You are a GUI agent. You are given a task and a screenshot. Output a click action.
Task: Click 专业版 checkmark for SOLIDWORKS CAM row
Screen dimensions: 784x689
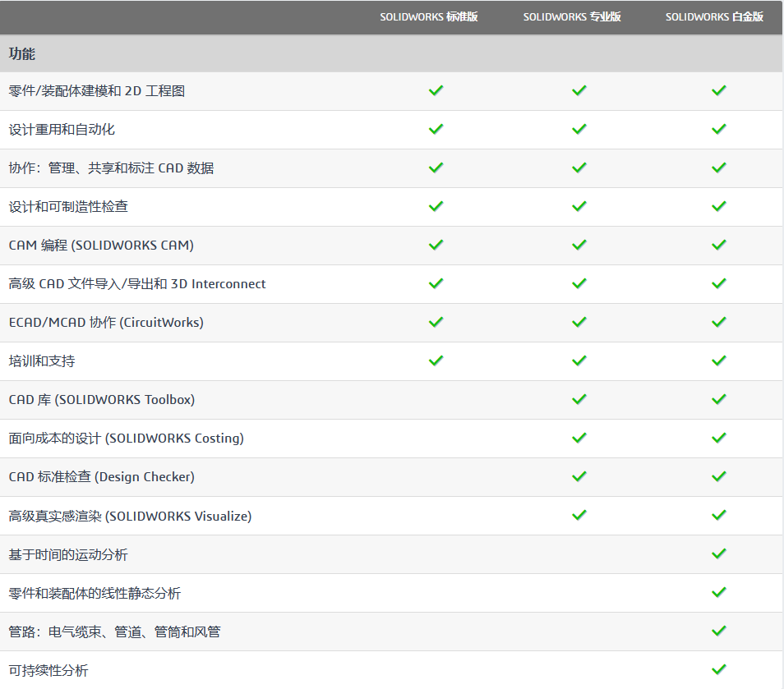point(579,245)
